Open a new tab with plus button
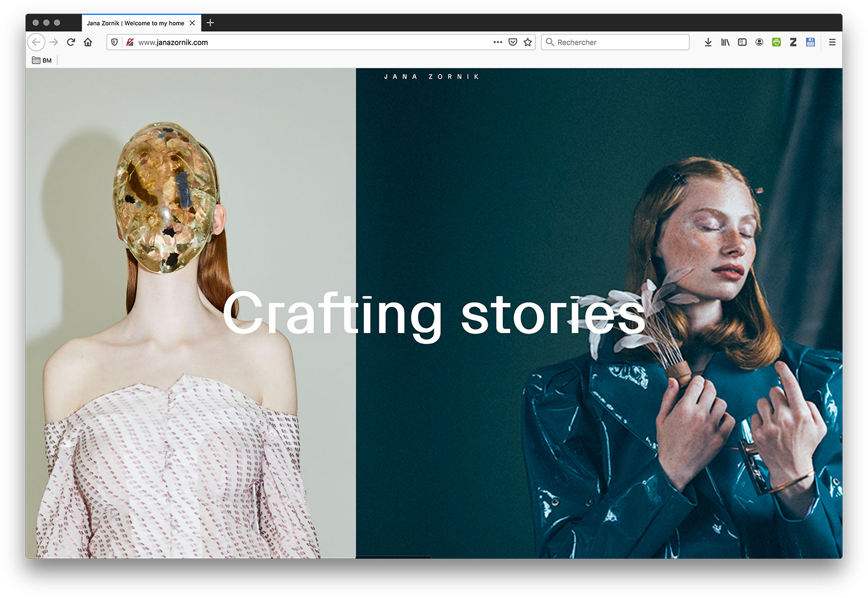Viewport: 868px width, 598px height. pos(210,23)
